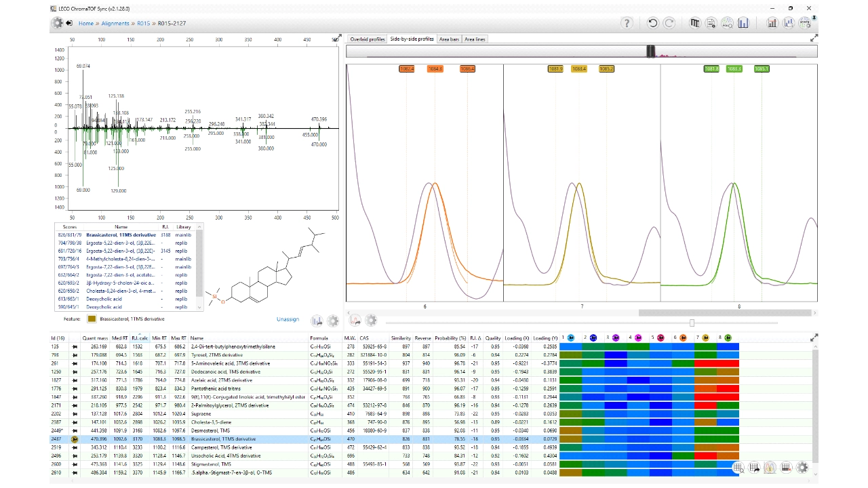Open the document info report icon

[711, 23]
